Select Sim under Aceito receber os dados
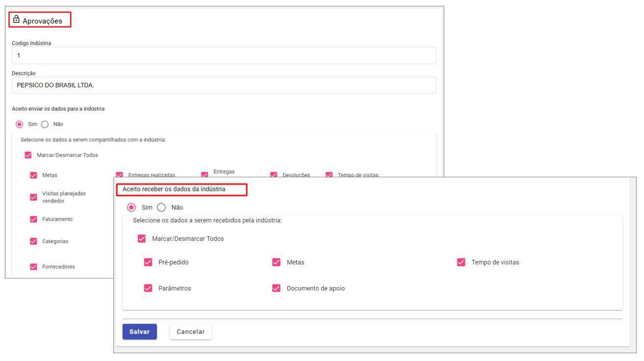Viewport: 644px width, 361px height. pos(132,207)
